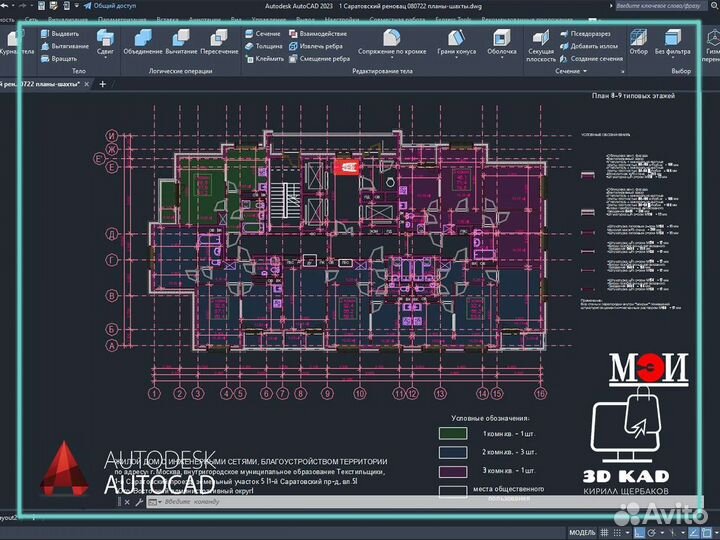Click Извлечь ребра extract edges

316,46
